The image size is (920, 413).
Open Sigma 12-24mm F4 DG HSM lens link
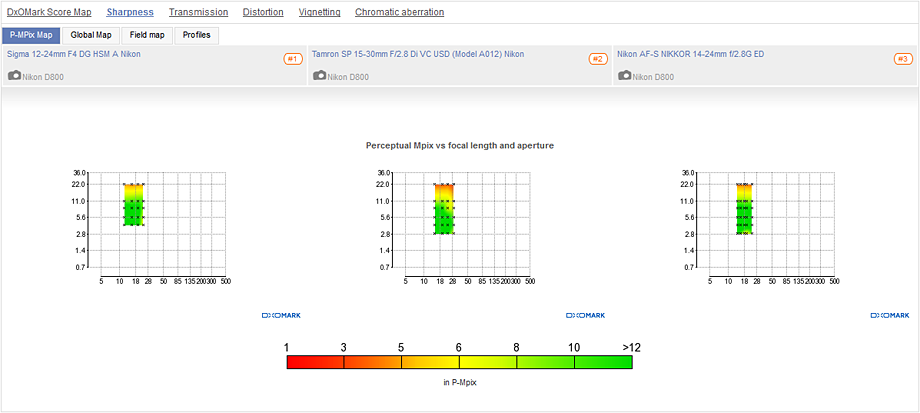coord(73,53)
